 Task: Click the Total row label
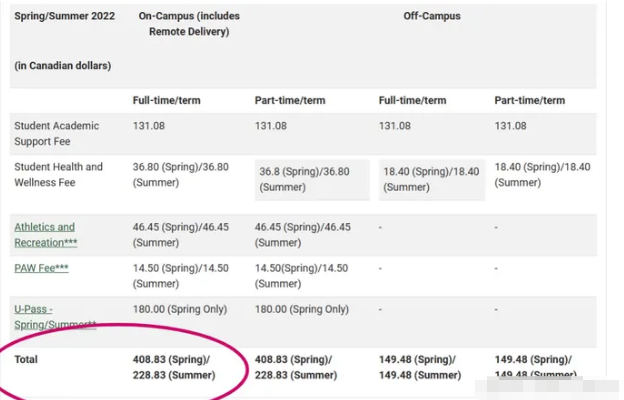click(x=26, y=359)
